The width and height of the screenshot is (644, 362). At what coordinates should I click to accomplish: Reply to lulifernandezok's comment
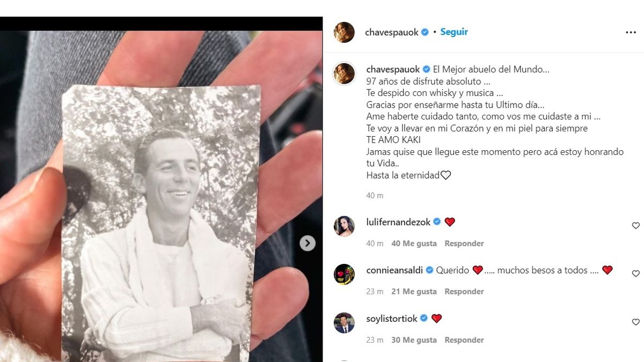click(x=464, y=243)
